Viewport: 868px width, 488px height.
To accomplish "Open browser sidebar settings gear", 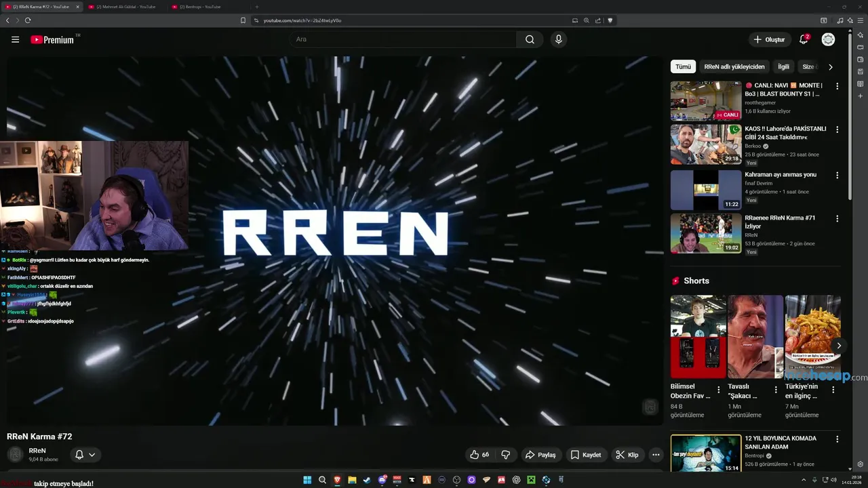I will click(x=861, y=464).
